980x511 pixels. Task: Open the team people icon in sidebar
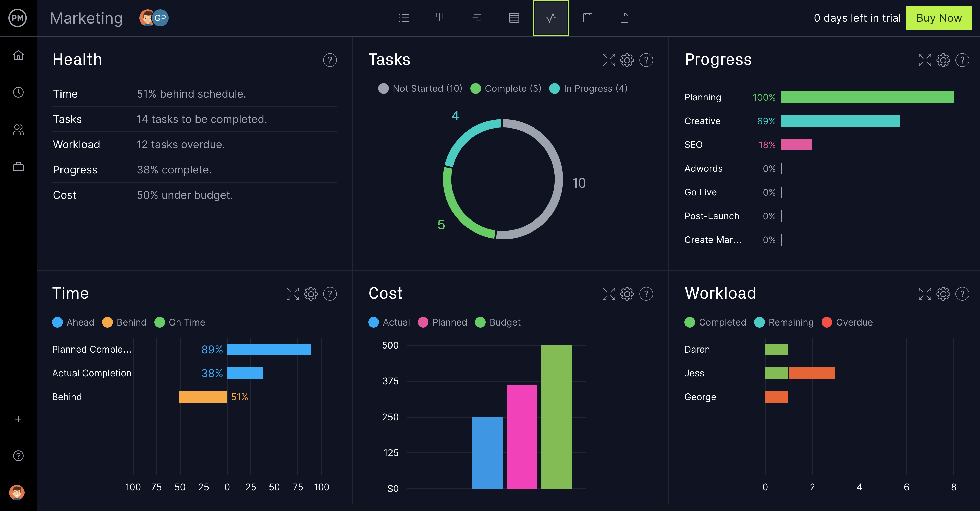[18, 130]
